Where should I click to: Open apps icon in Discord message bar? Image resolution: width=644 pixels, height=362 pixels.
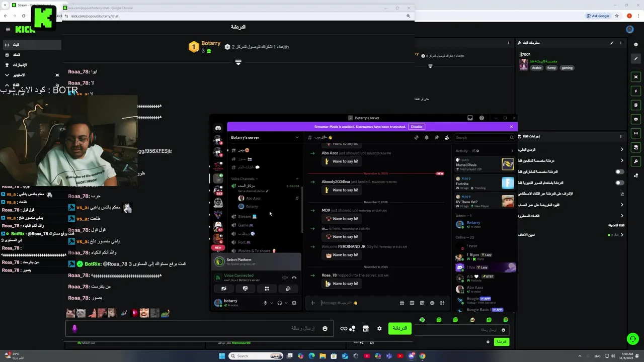tap(442, 303)
